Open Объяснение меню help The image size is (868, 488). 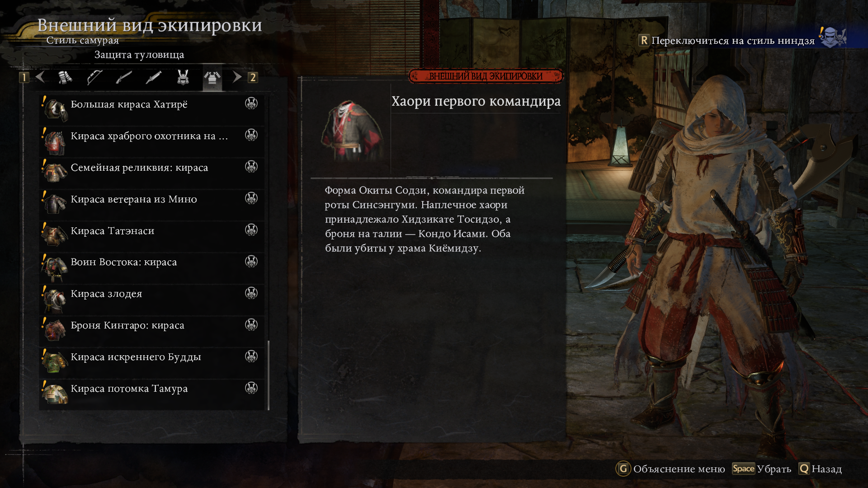670,469
